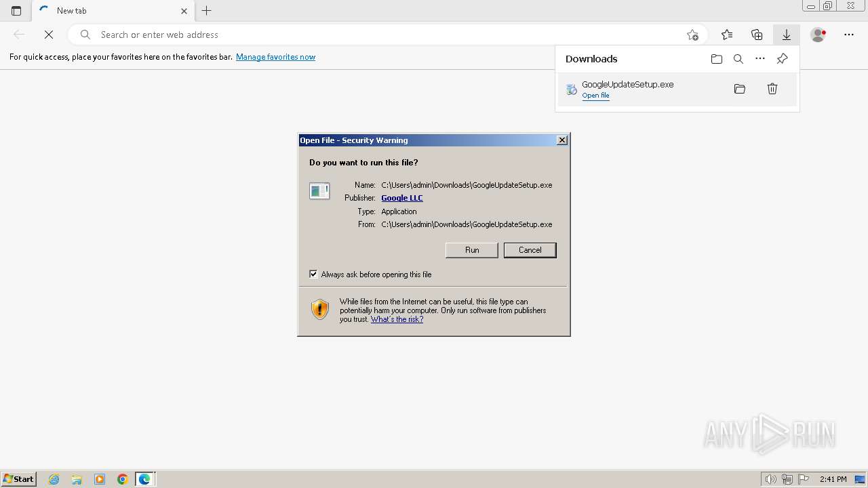
Task: Open the Favorites list icon
Action: tap(727, 35)
